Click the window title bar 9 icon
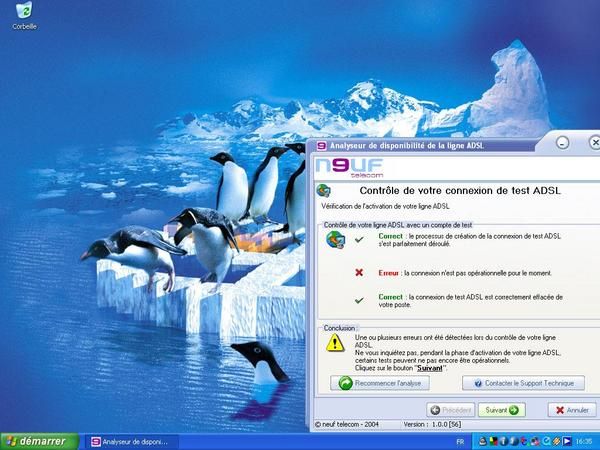Screen dimensions: 600x450 [x=321, y=146]
